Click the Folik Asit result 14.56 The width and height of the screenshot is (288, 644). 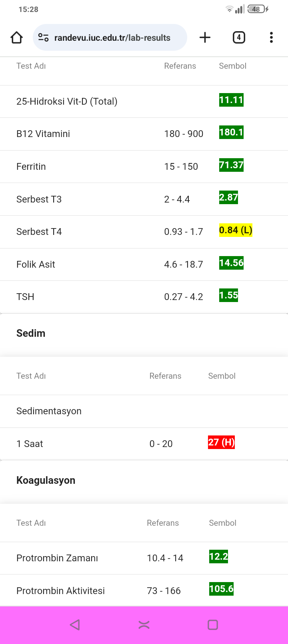231,263
